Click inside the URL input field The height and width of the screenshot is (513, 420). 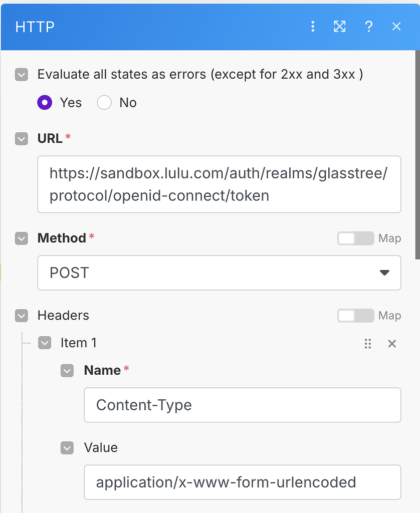(219, 184)
